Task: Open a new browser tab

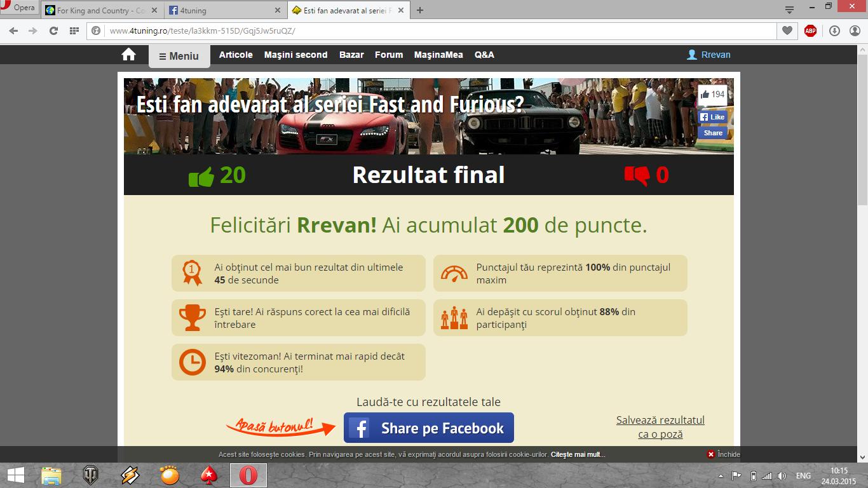Action: [x=420, y=10]
